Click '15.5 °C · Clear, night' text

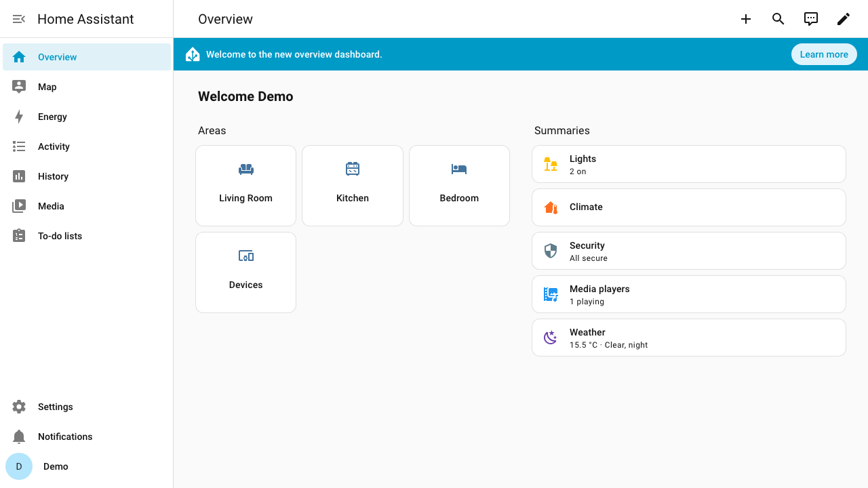click(609, 345)
